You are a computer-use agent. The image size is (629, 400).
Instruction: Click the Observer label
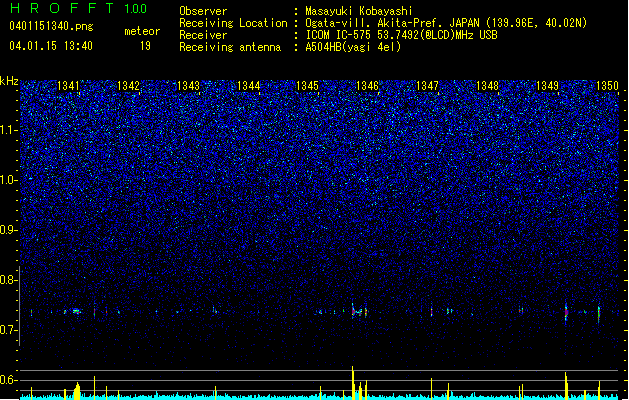(203, 11)
